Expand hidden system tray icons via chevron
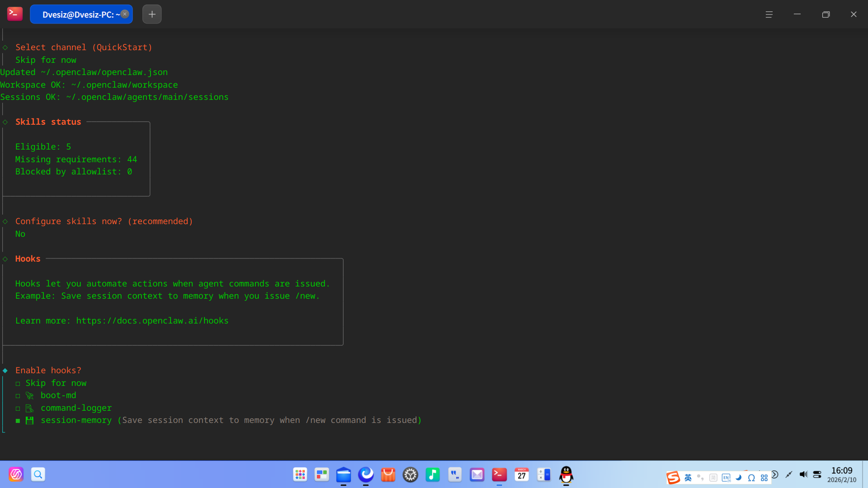The image size is (868, 488). [x=775, y=474]
